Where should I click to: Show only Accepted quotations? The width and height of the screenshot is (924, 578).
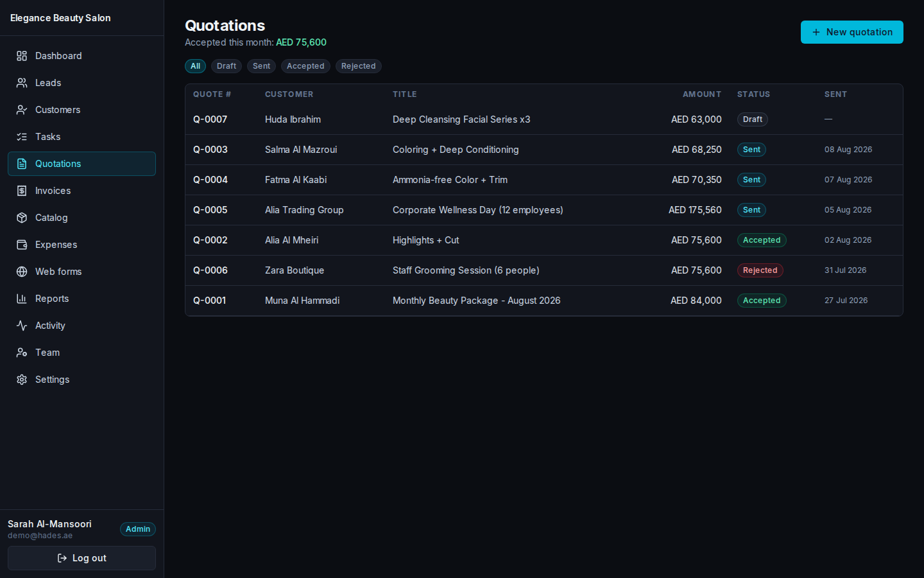(x=305, y=66)
